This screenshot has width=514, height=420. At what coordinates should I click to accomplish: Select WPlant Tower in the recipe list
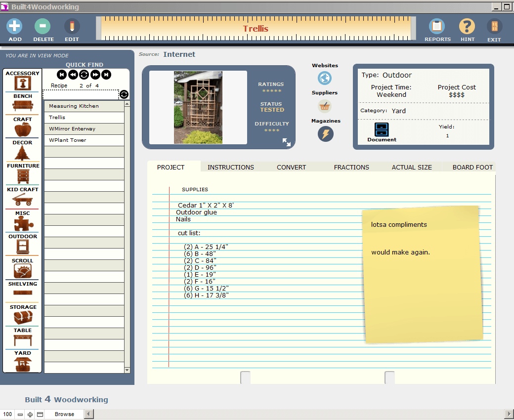click(x=68, y=140)
